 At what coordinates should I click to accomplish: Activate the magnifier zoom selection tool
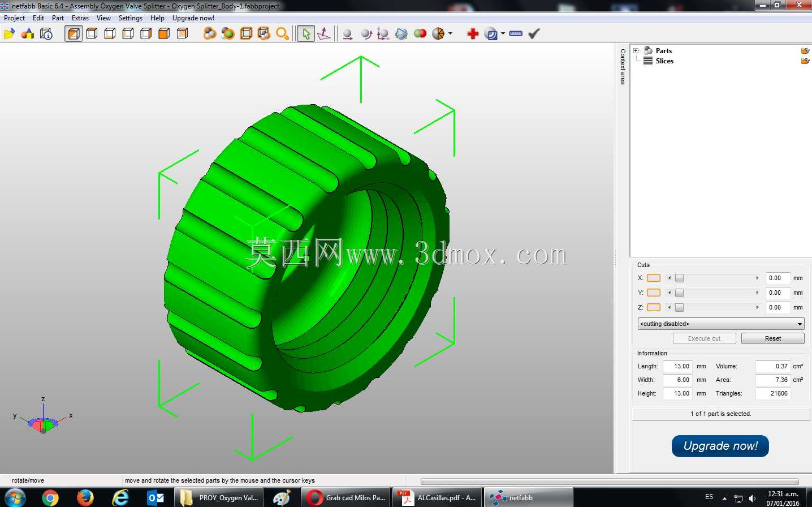coord(282,34)
